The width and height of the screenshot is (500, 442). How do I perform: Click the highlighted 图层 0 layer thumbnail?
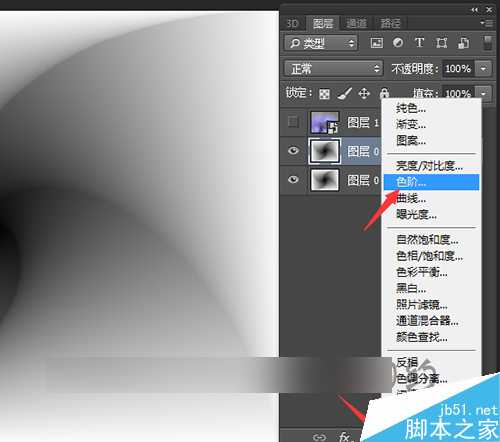coord(325,151)
